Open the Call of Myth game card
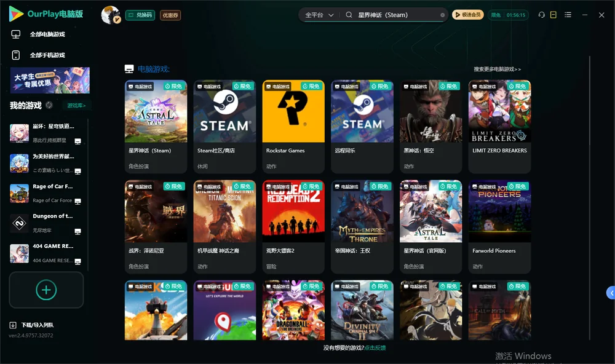615x364 pixels. coord(499,310)
